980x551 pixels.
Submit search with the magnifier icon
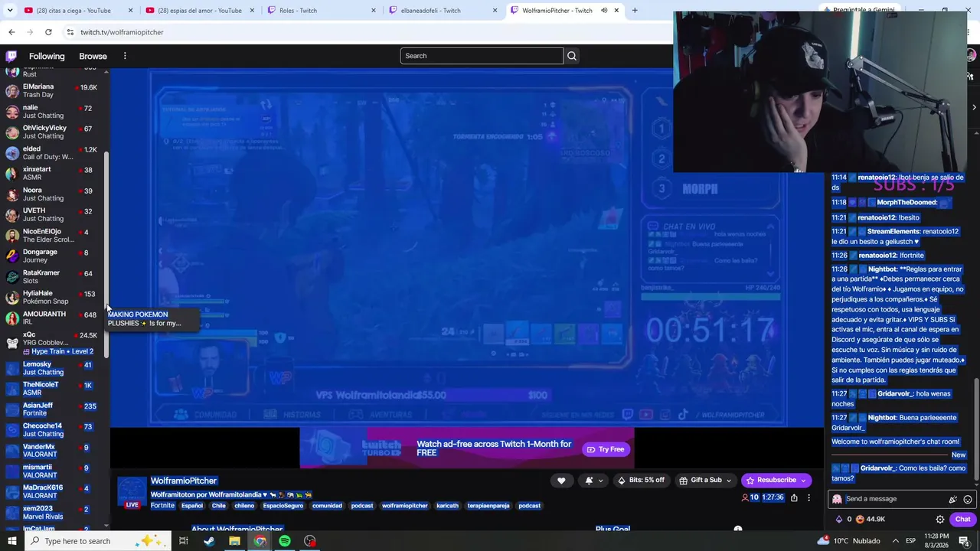pos(572,56)
